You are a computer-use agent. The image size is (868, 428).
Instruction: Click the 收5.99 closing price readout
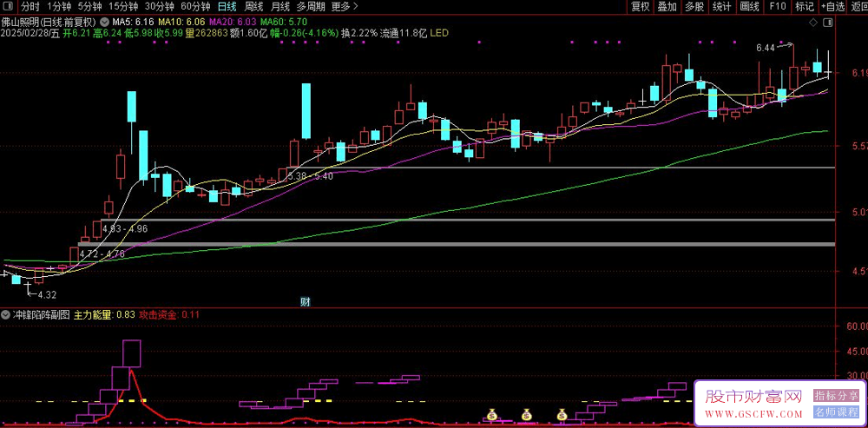169,33
